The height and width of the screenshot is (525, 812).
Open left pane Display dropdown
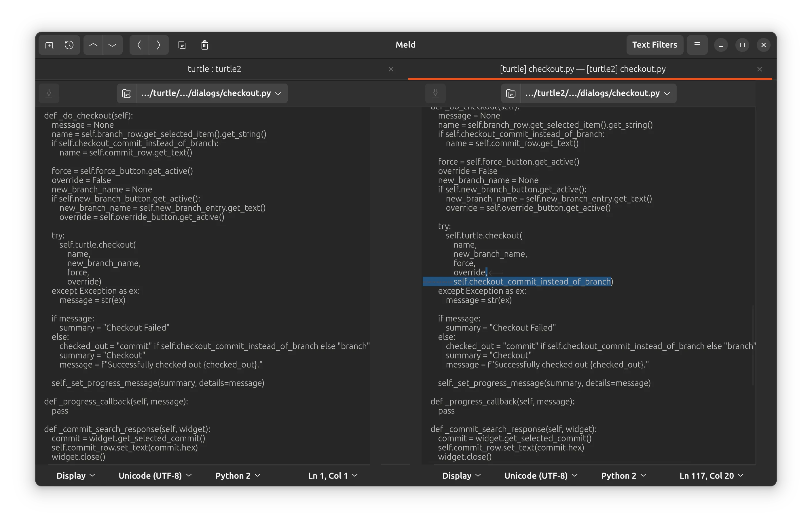coord(76,475)
